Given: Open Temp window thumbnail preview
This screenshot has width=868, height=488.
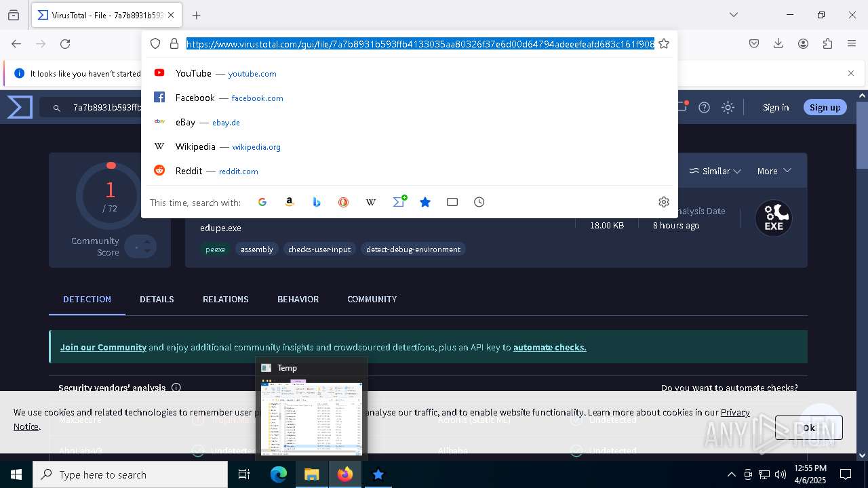Looking at the screenshot, I should click(311, 409).
